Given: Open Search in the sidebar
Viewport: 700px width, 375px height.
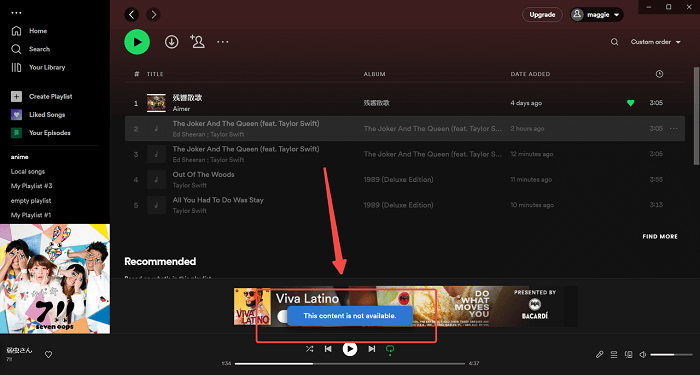Looking at the screenshot, I should [31, 49].
